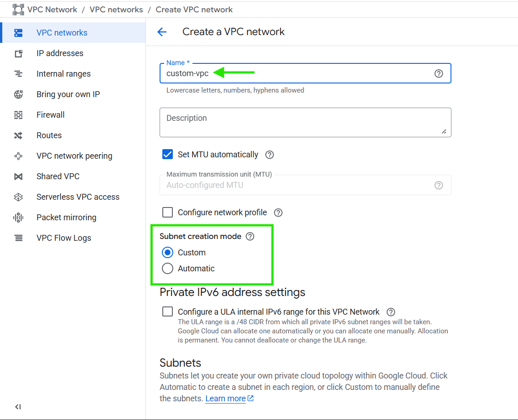Viewport: 518px width, 420px height.
Task: Select Custom subnet creation mode
Action: pyautogui.click(x=168, y=253)
